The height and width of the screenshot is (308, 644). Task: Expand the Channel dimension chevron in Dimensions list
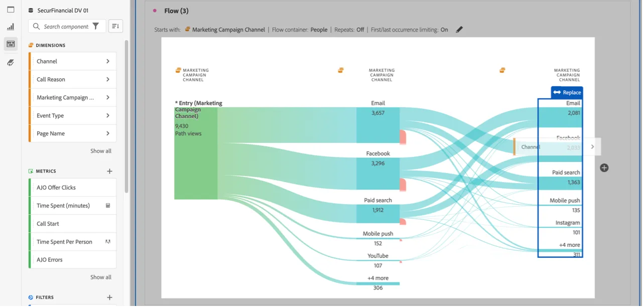coord(108,61)
